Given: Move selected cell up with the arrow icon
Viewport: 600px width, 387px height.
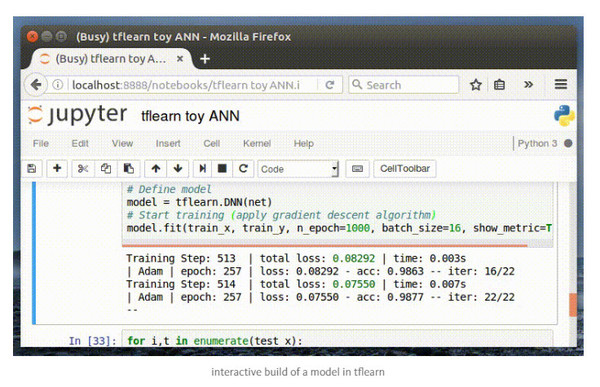Looking at the screenshot, I should pos(155,168).
